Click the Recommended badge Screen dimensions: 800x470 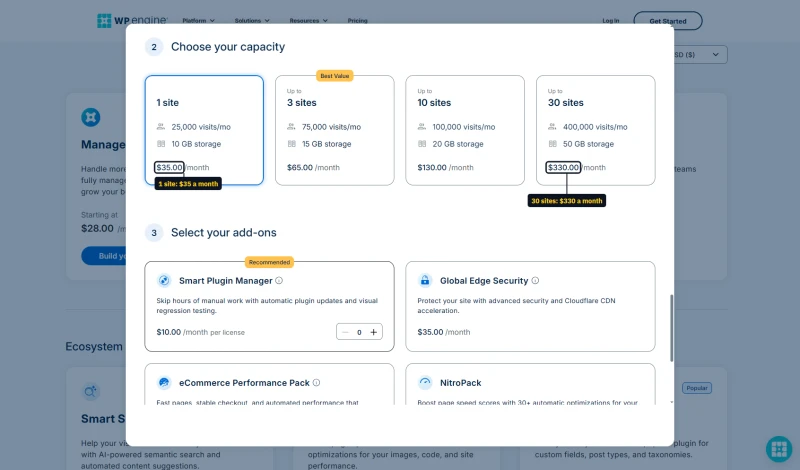[269, 262]
